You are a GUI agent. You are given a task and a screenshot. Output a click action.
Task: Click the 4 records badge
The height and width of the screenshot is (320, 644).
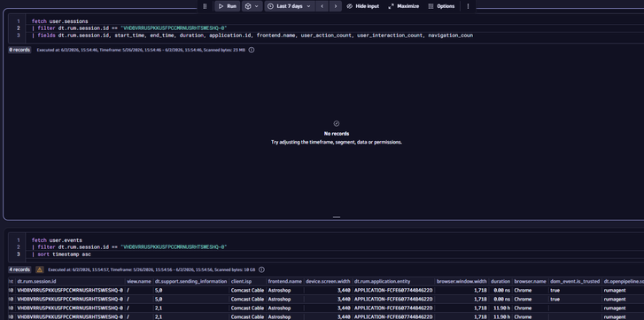[x=19, y=269]
